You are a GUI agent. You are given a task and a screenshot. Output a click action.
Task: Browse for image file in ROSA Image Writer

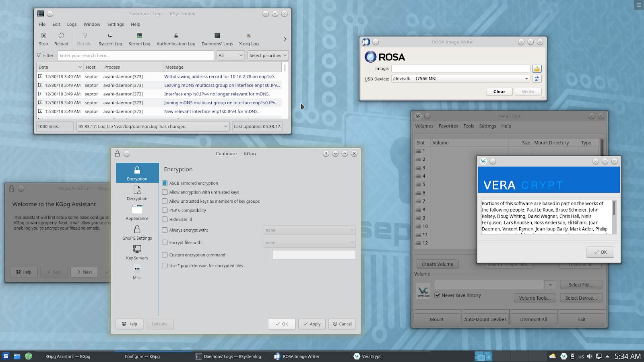tap(537, 69)
